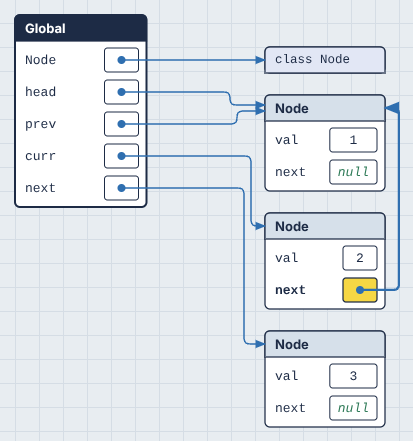
Task: Click value box containing 3
Action: tap(353, 376)
